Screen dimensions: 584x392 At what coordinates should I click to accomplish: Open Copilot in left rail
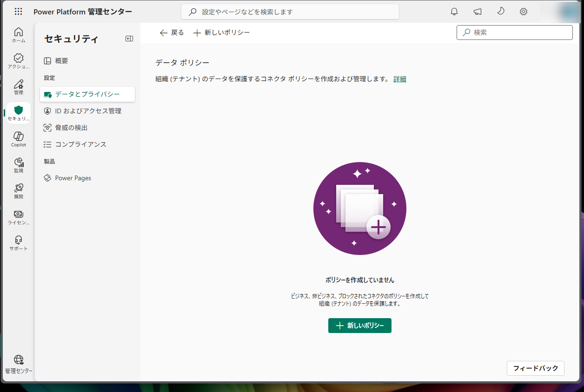tap(19, 139)
